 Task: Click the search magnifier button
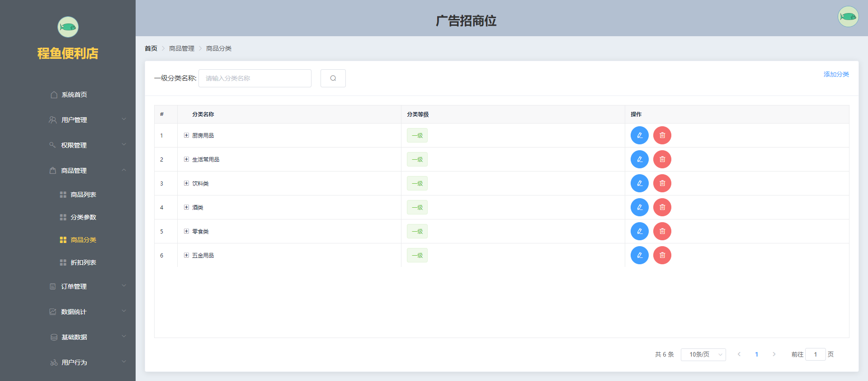(333, 78)
